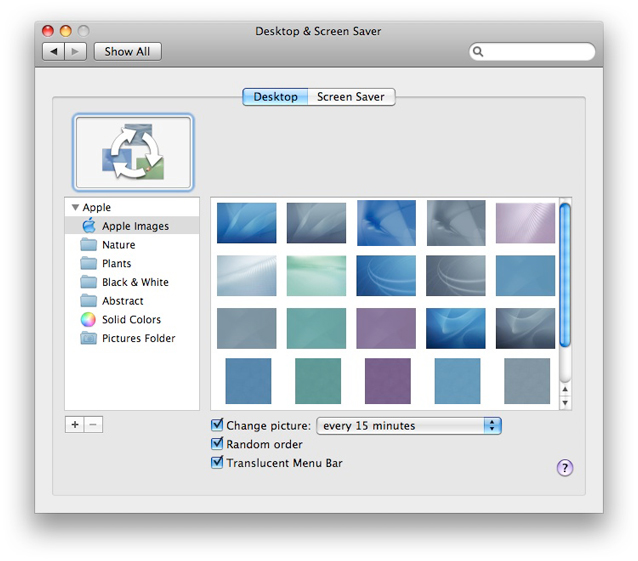638x561 pixels.
Task: Click the folder icon next to Nature
Action: tap(88, 244)
